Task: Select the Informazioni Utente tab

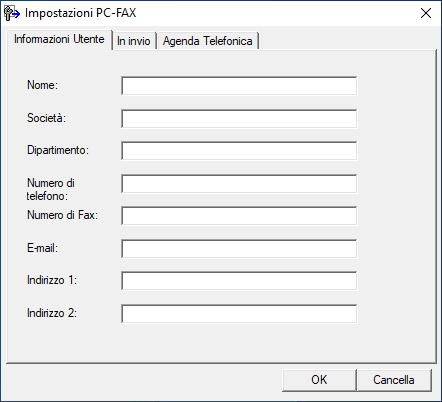Action: coord(59,39)
